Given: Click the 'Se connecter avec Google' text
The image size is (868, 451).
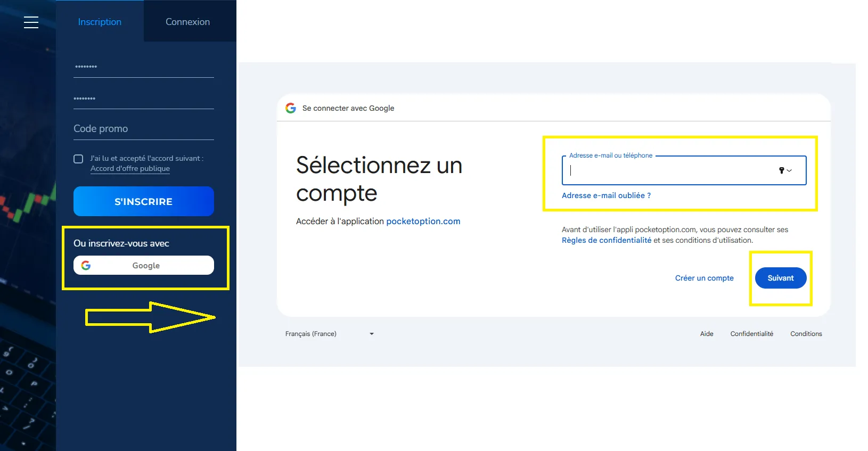Looking at the screenshot, I should (x=348, y=108).
